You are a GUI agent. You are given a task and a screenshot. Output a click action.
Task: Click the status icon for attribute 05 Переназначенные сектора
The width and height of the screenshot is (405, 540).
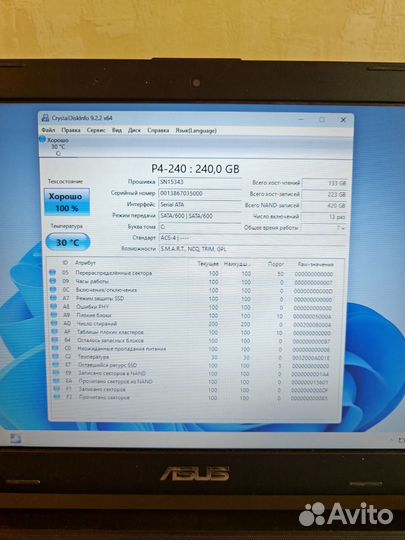tap(52, 272)
